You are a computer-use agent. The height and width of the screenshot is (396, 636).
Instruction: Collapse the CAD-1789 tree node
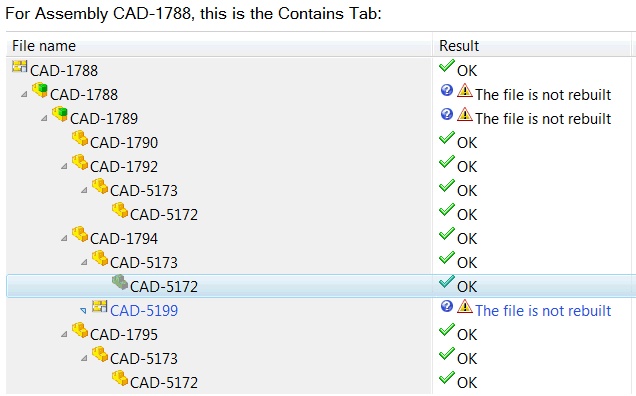[x=44, y=118]
